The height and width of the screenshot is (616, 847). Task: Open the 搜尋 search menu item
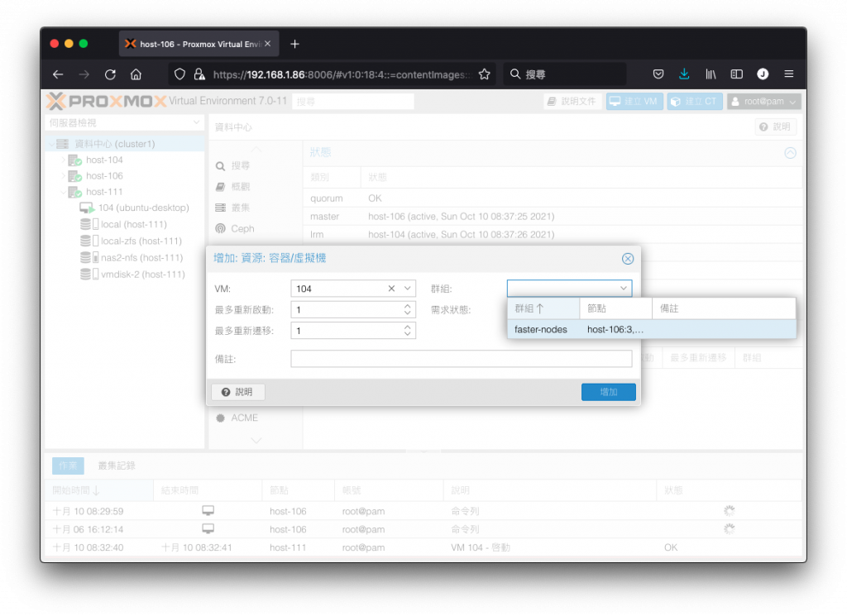[241, 165]
